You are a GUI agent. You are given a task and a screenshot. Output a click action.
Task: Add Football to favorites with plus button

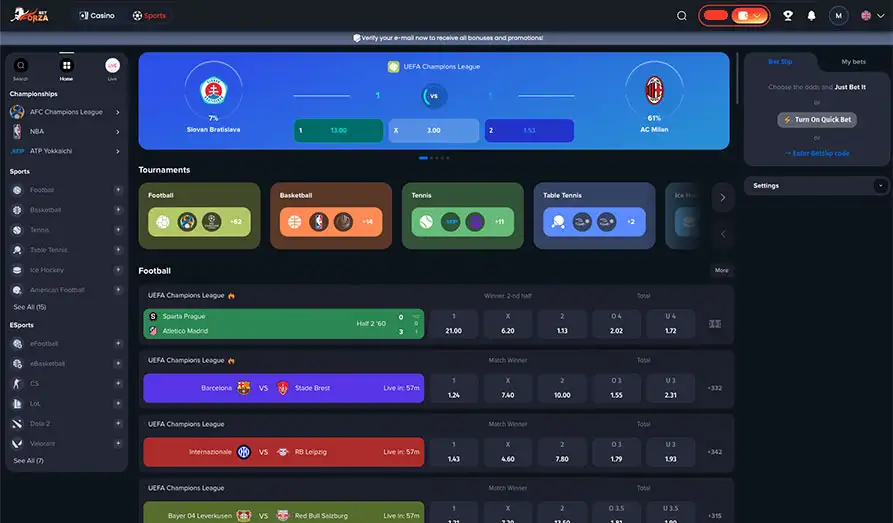118,190
